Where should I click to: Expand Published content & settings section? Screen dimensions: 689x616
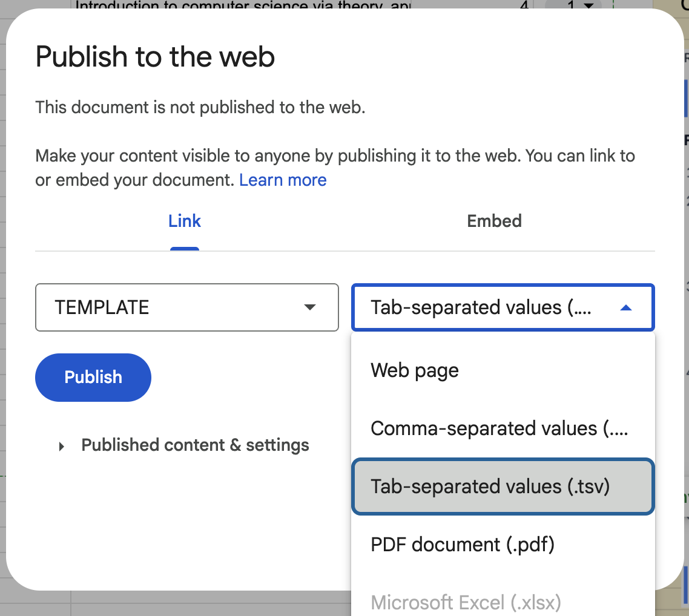[183, 445]
